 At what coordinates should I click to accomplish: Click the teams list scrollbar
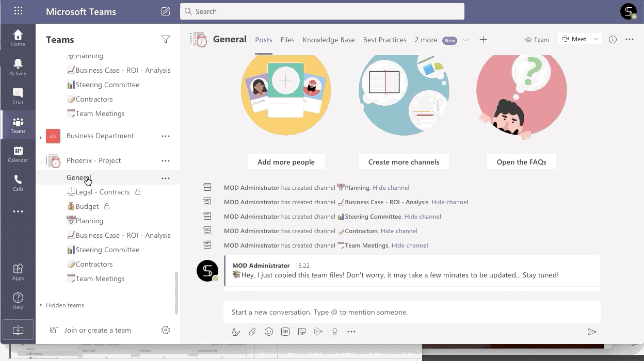tap(176, 293)
